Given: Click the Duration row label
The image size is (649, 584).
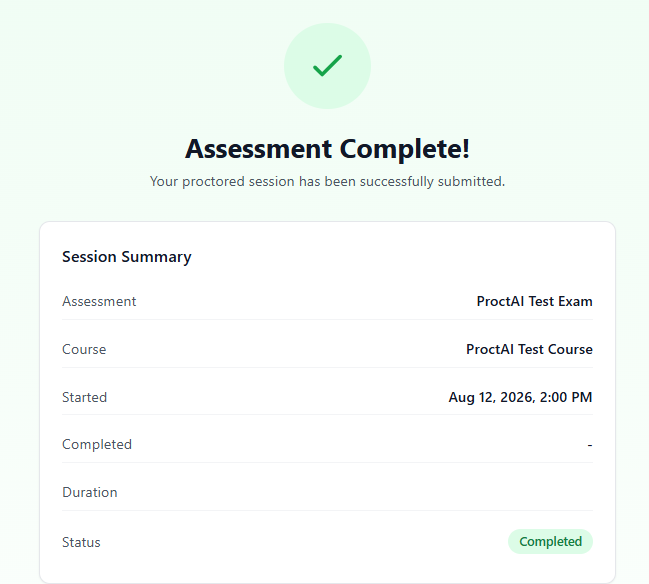Looking at the screenshot, I should click(x=90, y=493).
